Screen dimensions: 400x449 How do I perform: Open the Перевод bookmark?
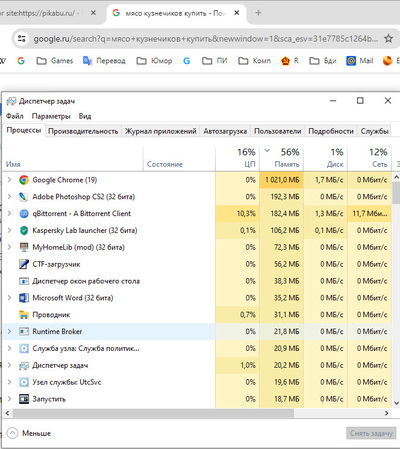(x=104, y=61)
